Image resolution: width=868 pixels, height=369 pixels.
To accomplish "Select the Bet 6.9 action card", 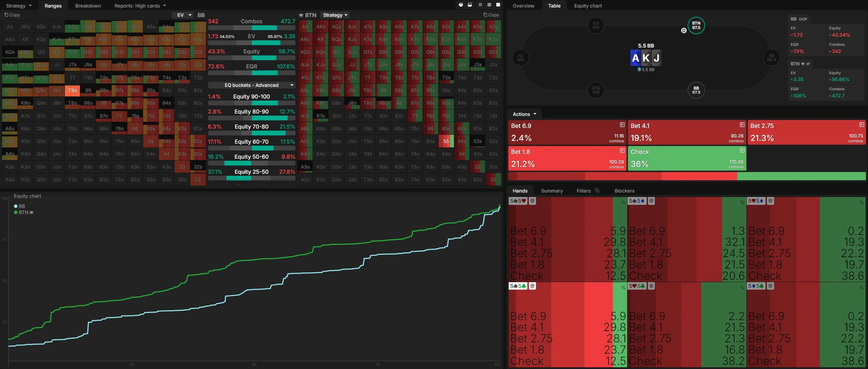I will point(567,132).
